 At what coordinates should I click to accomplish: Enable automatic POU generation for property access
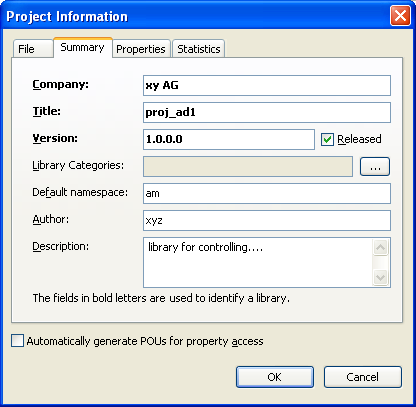(x=17, y=341)
